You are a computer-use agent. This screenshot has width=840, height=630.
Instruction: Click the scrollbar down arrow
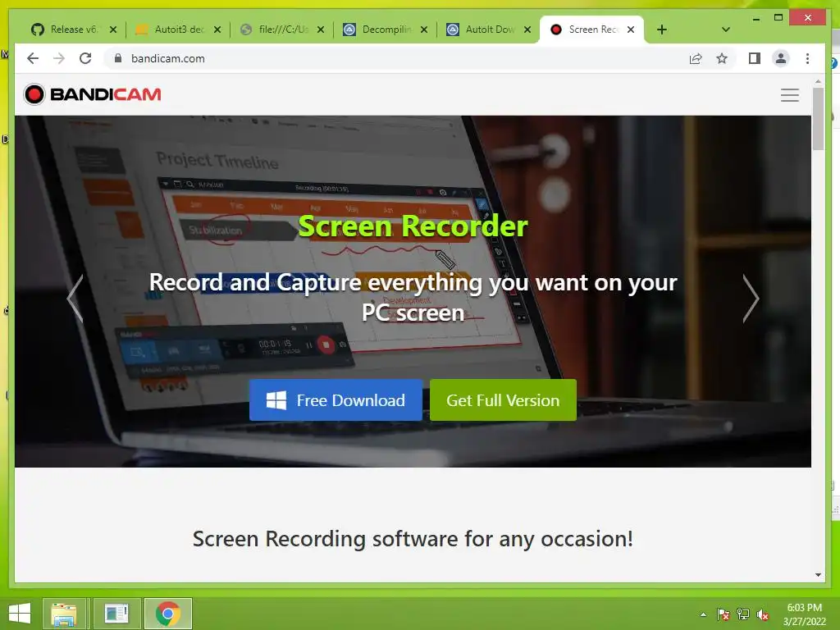click(818, 575)
